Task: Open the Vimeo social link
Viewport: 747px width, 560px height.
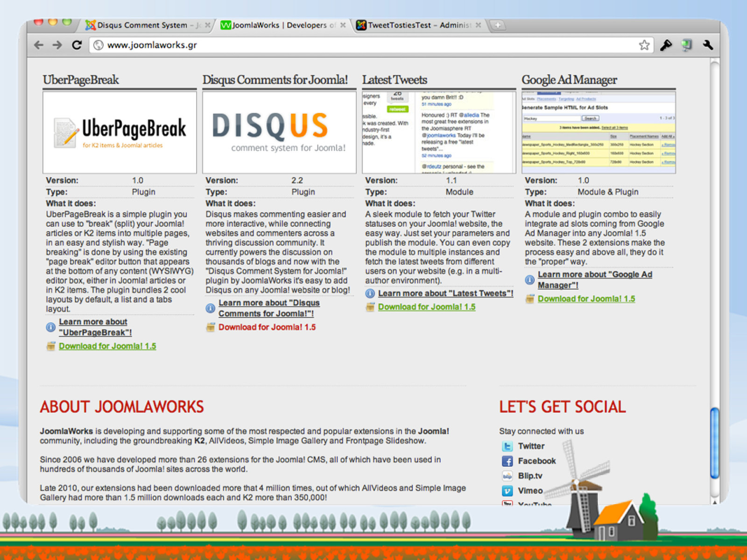Action: (530, 491)
